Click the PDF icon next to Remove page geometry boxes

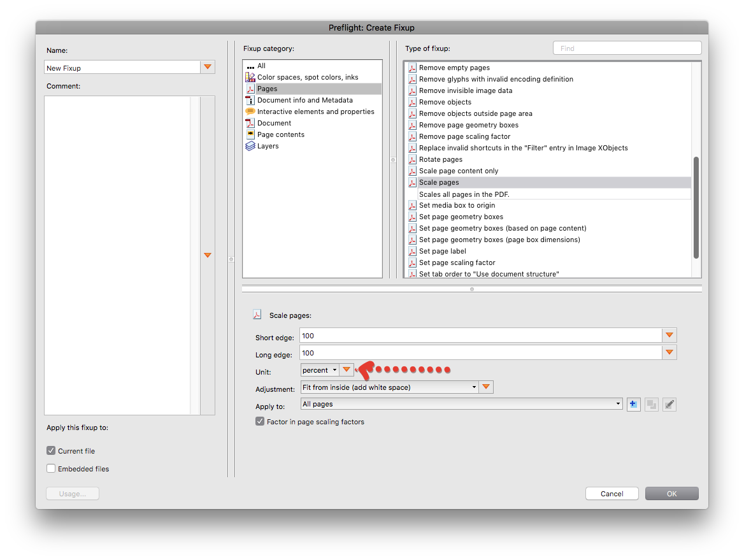pyautogui.click(x=412, y=126)
